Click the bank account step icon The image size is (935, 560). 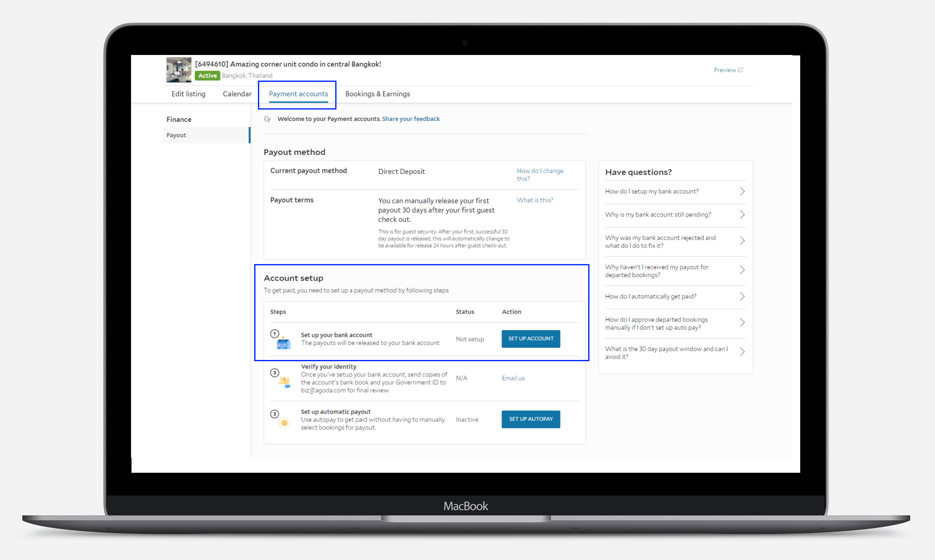point(284,343)
